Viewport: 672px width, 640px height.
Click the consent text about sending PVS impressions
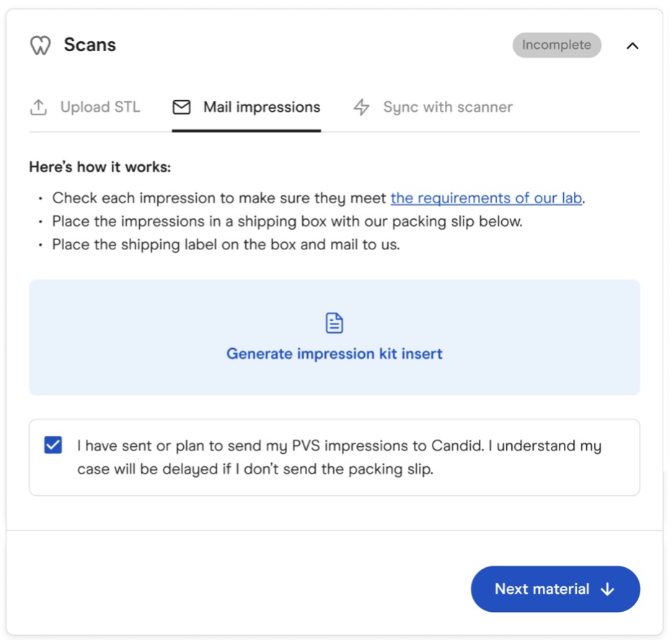(340, 457)
